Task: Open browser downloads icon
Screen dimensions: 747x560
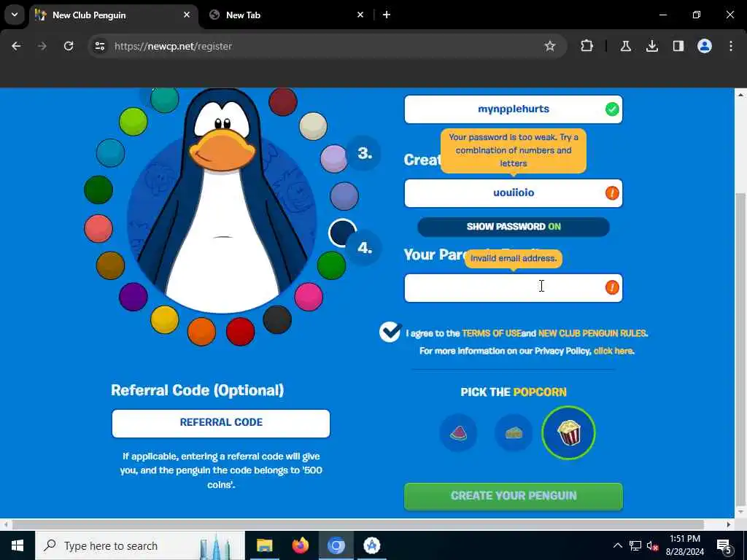Action: click(x=652, y=46)
